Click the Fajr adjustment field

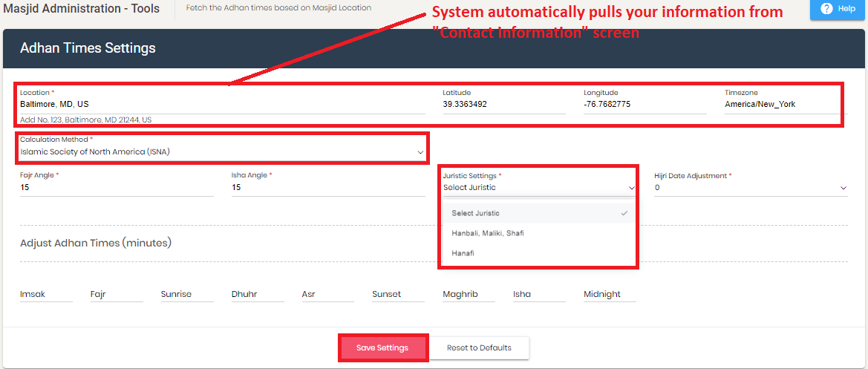tap(117, 294)
